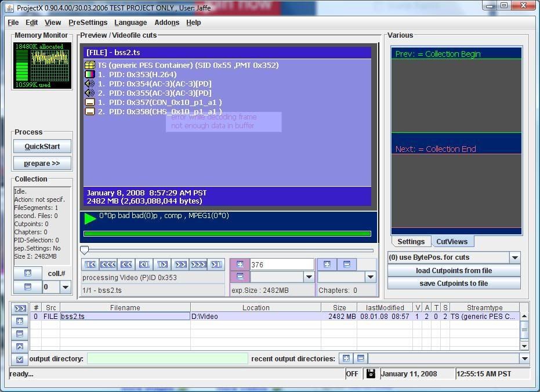Expand the coll.# collection number dropdown

point(65,286)
